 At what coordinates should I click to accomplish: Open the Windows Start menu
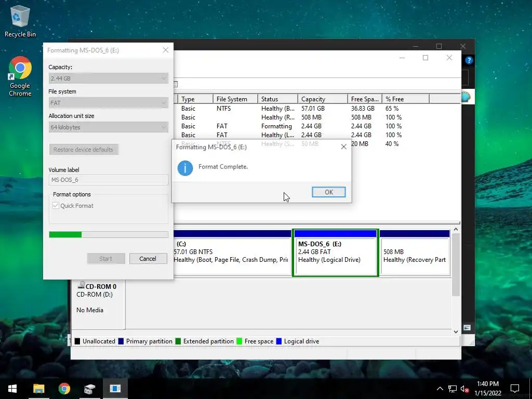point(12,389)
